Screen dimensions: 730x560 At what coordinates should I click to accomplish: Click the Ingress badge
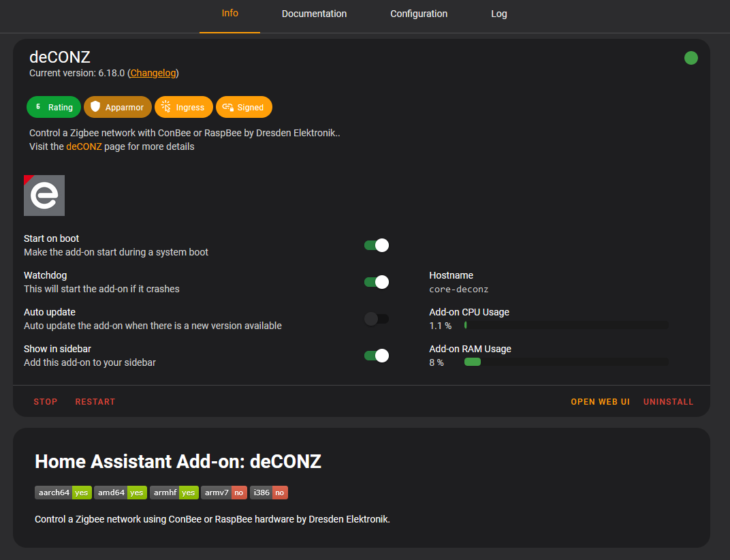[183, 107]
